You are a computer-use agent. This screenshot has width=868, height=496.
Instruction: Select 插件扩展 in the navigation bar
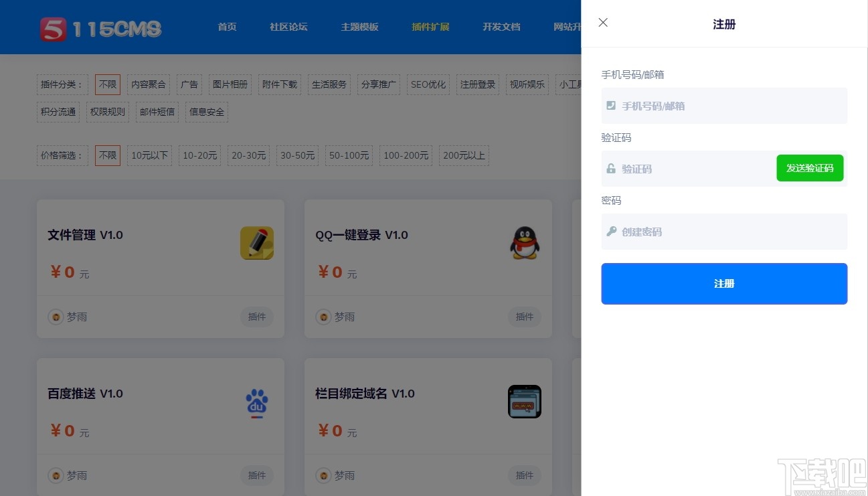coord(430,27)
